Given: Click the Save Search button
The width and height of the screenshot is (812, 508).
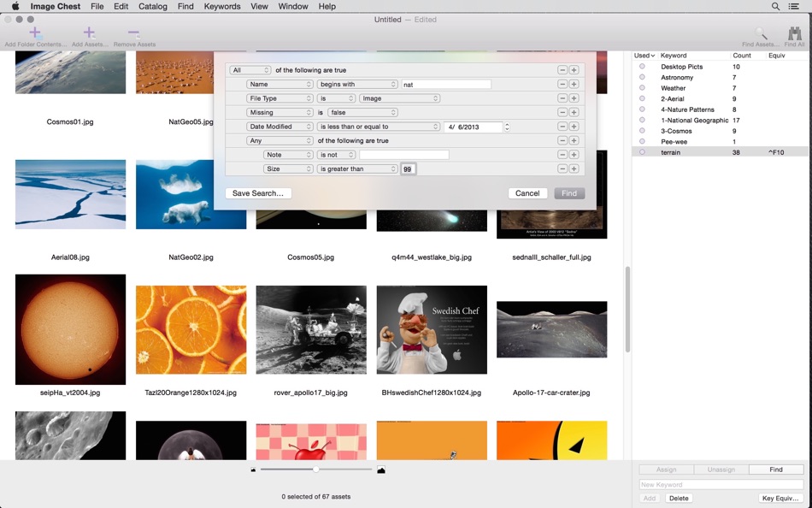Looking at the screenshot, I should click(x=258, y=193).
